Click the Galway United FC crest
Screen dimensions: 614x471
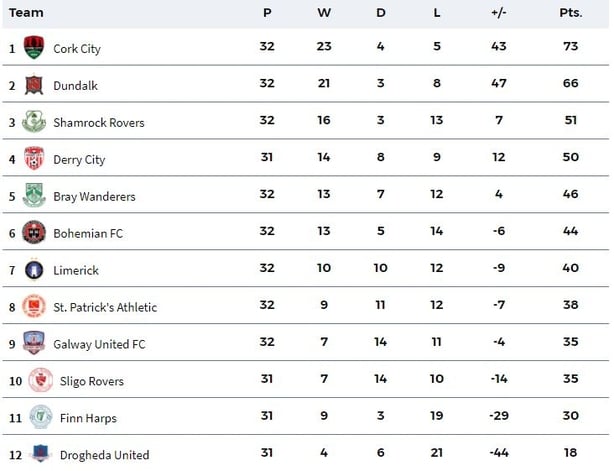[34, 343]
